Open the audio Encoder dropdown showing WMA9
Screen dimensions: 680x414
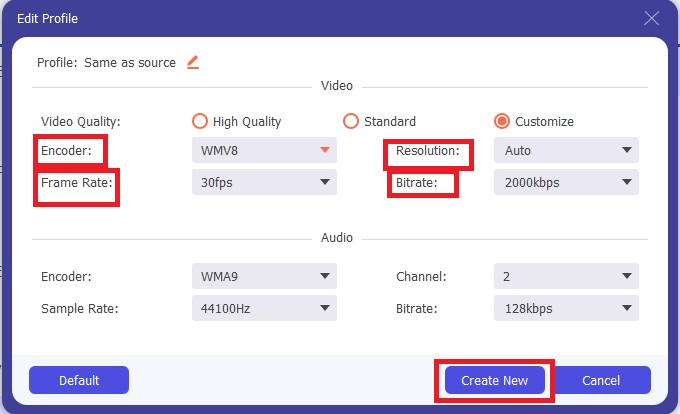coord(264,275)
